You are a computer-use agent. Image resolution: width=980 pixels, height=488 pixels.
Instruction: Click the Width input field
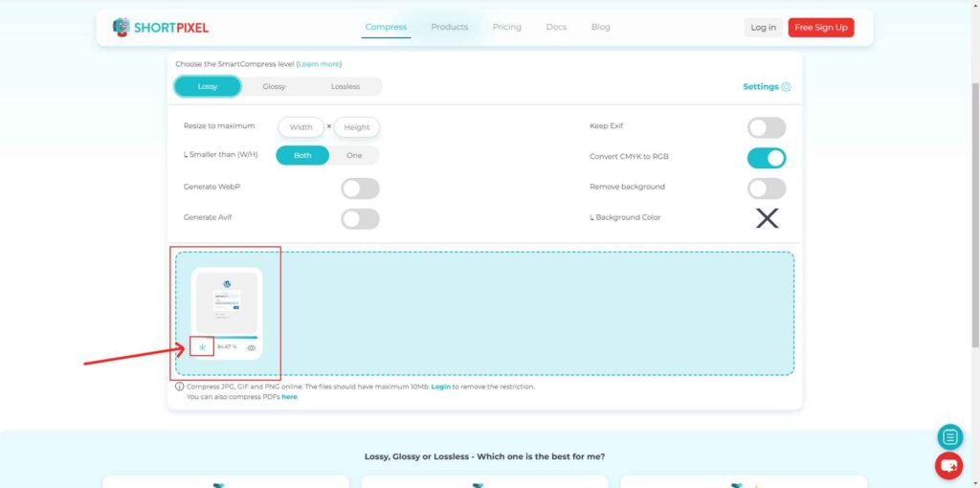pyautogui.click(x=301, y=127)
